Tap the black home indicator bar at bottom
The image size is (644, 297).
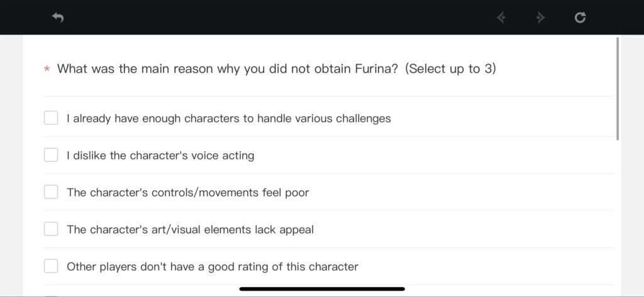pyautogui.click(x=322, y=289)
